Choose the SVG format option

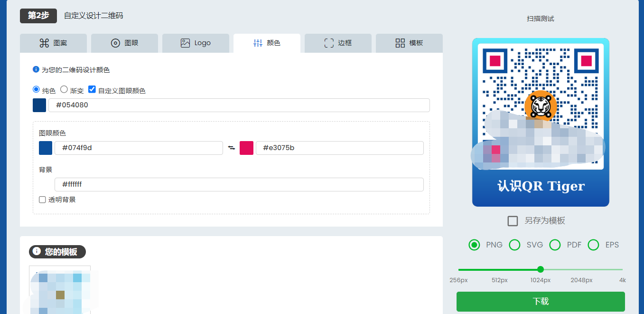(x=514, y=245)
